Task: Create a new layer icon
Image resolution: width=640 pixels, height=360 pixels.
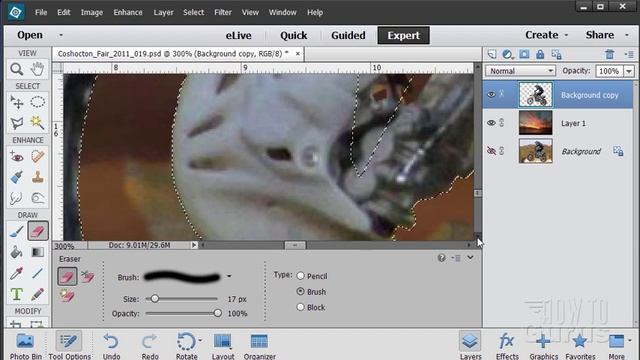Action: pos(492,54)
